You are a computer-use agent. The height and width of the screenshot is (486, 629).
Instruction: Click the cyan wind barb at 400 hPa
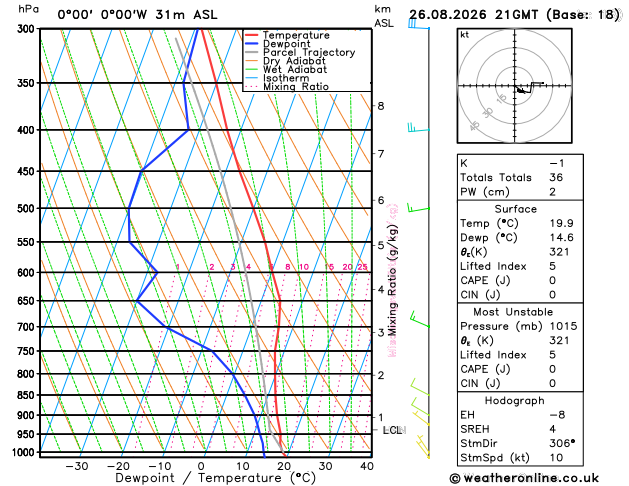[418, 128]
